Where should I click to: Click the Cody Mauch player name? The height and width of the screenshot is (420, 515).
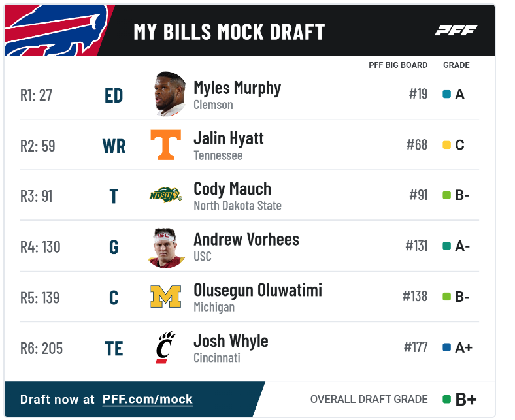(232, 189)
